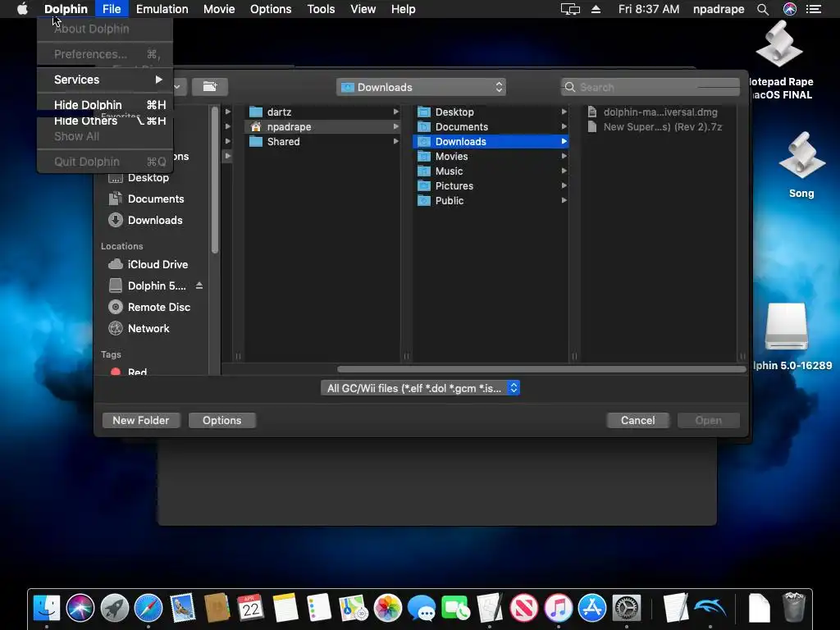
Task: Expand the Pictures folder arrow
Action: pyautogui.click(x=564, y=185)
